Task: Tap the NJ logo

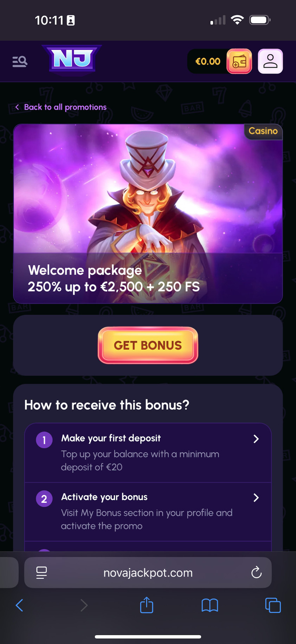Action: coord(72,59)
